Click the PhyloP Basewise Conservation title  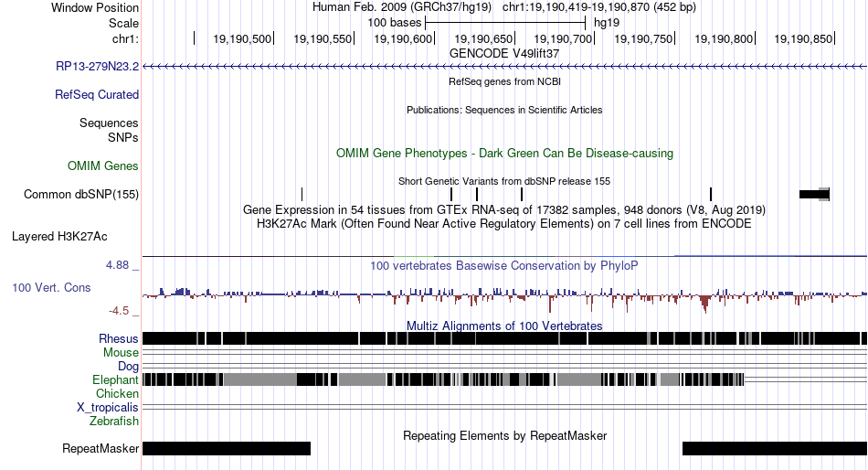coord(504,265)
